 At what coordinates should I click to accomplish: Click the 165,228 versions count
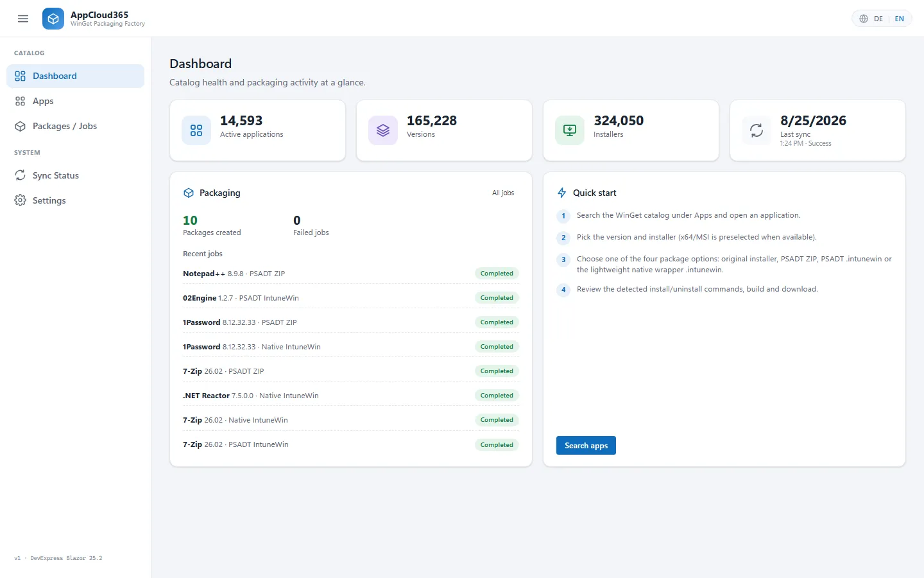pyautogui.click(x=432, y=121)
